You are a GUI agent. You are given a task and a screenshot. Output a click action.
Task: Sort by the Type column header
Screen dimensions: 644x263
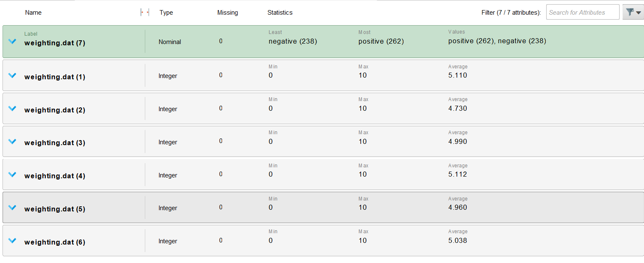(x=166, y=13)
